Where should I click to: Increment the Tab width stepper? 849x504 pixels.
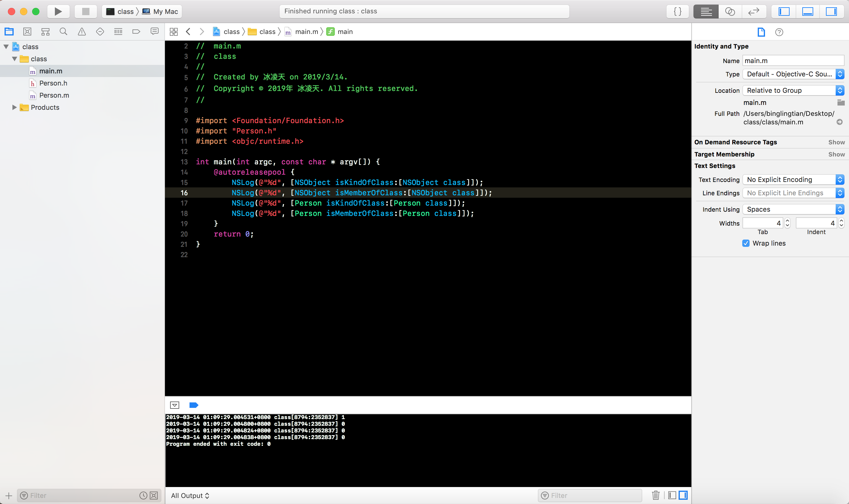pos(787,221)
